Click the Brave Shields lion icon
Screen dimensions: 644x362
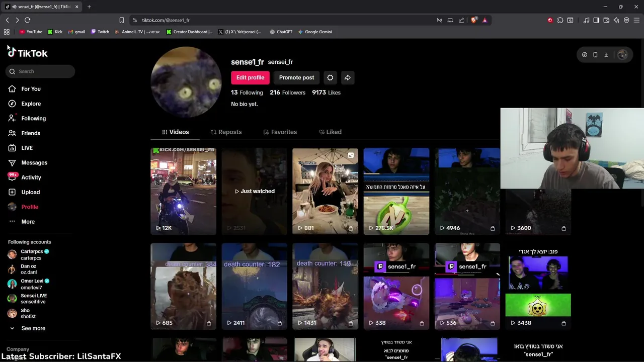[x=474, y=20]
